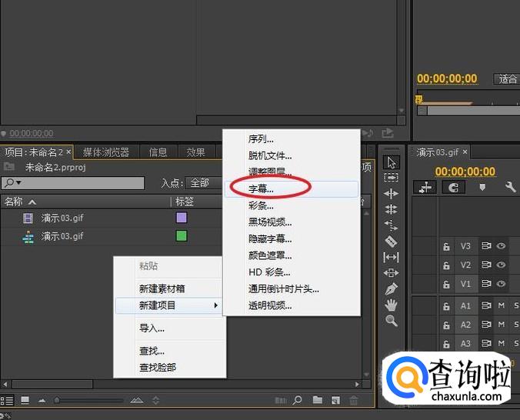The width and height of the screenshot is (520, 420).
Task: Click the New Bin folder icon
Action: click(317, 400)
